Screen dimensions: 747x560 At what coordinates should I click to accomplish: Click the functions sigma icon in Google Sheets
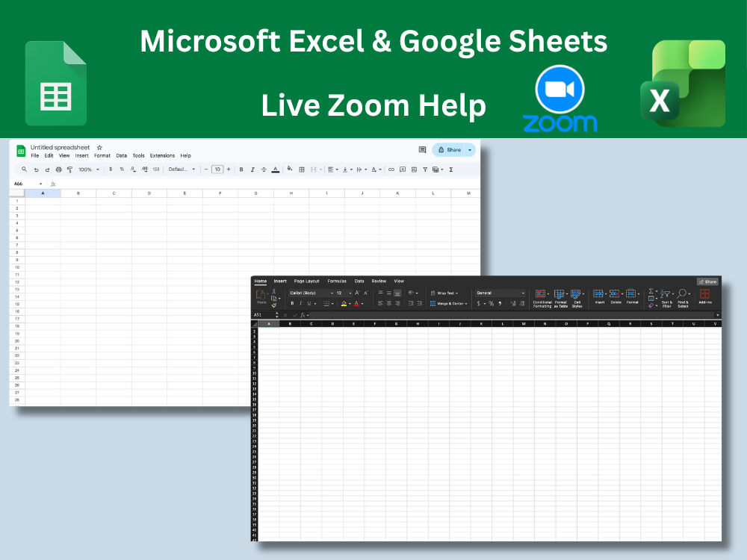(450, 169)
